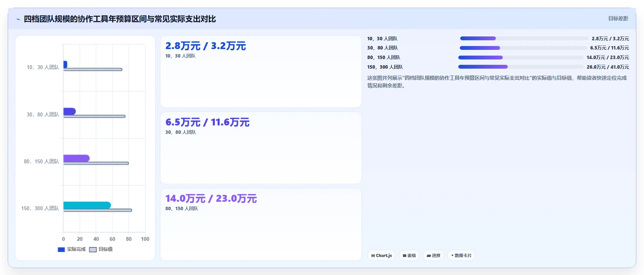644x275 pixels.
Task: Click the x-axis tick label 60
Action: pos(112,239)
